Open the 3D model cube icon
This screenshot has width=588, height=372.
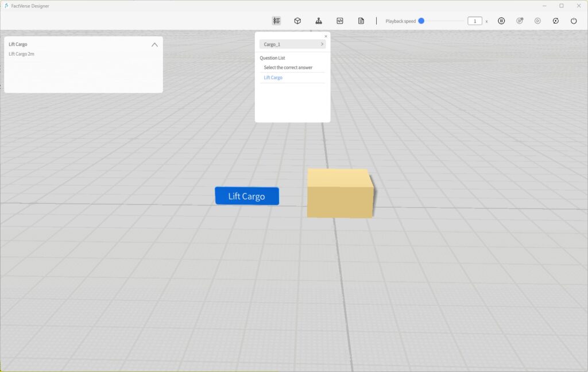(x=297, y=21)
